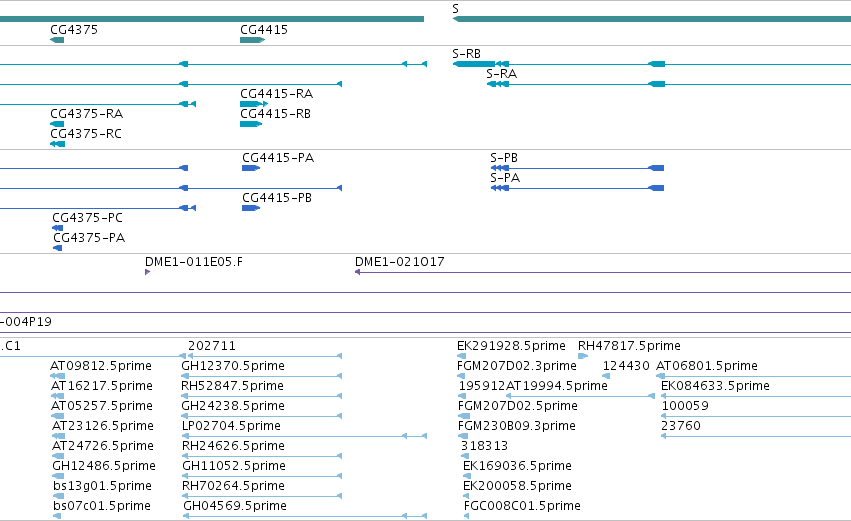Click the S-PB protein label
The width and height of the screenshot is (851, 521).
[x=504, y=158]
